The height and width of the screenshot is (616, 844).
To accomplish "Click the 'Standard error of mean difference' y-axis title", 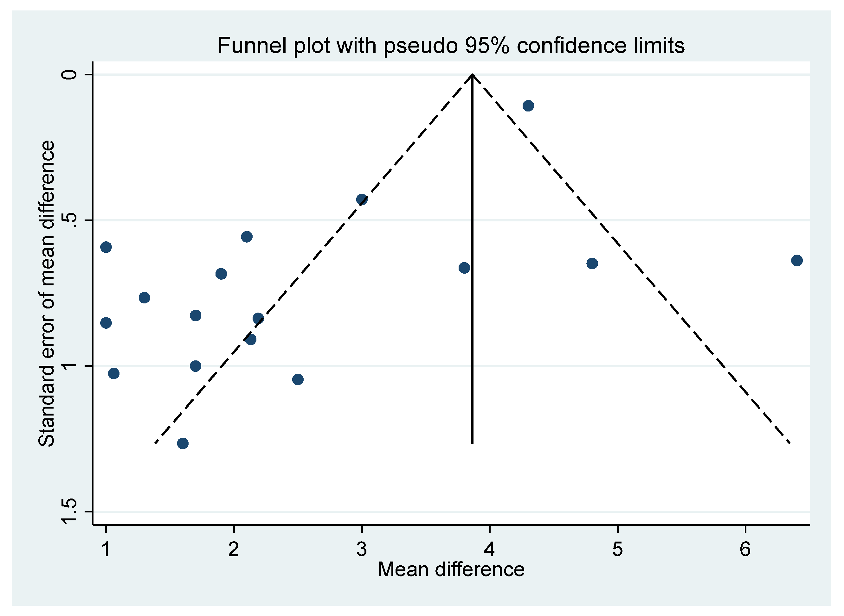I will click(47, 293).
